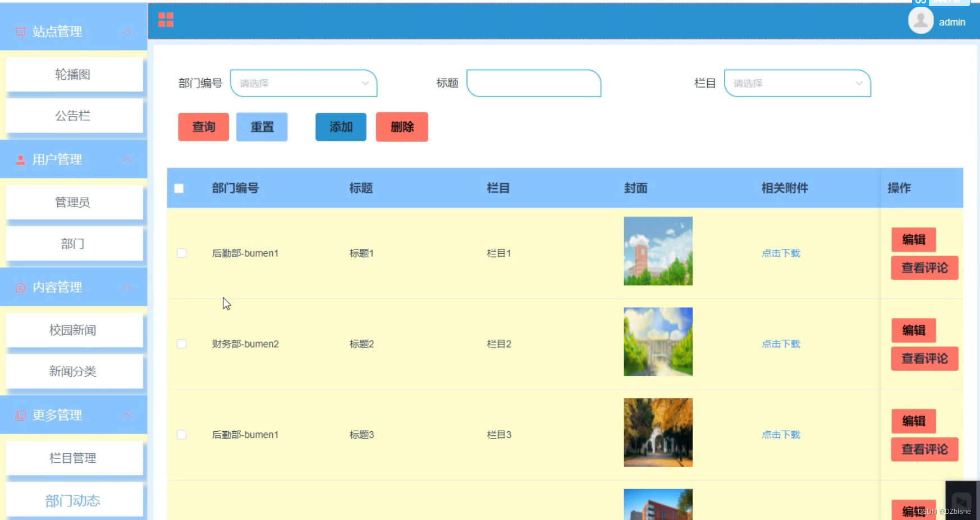Click the cover thumbnail for 标题1

click(658, 251)
